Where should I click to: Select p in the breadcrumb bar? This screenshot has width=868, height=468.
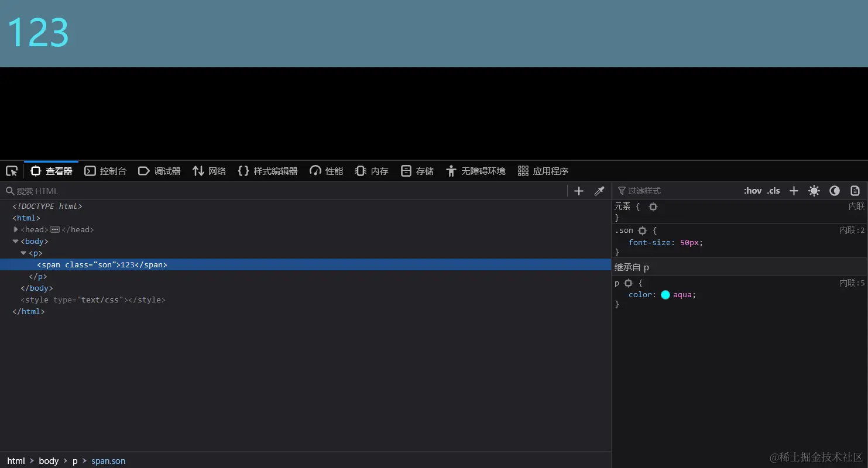coord(75,461)
